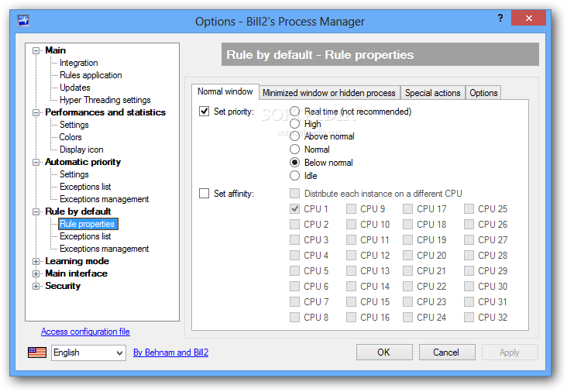Enable the Set affinity checkbox
The image size is (567, 392).
coord(204,194)
